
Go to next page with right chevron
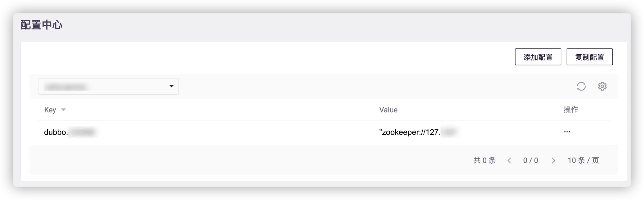click(553, 161)
